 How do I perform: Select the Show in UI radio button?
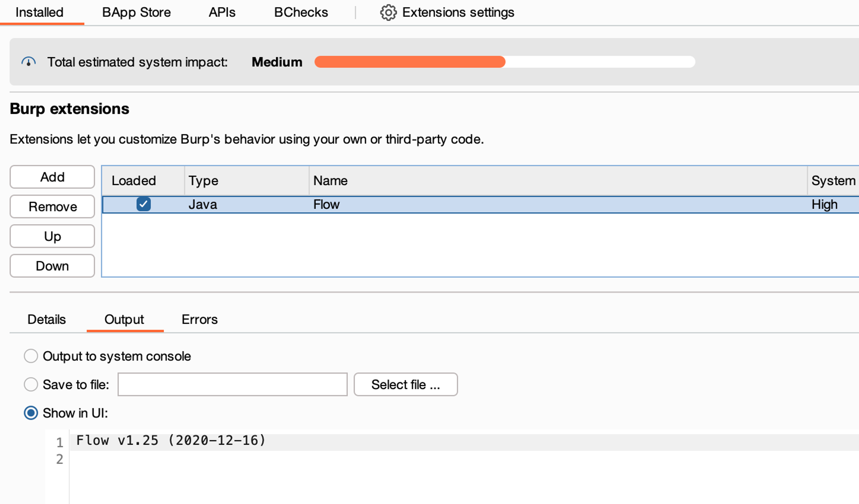(31, 413)
